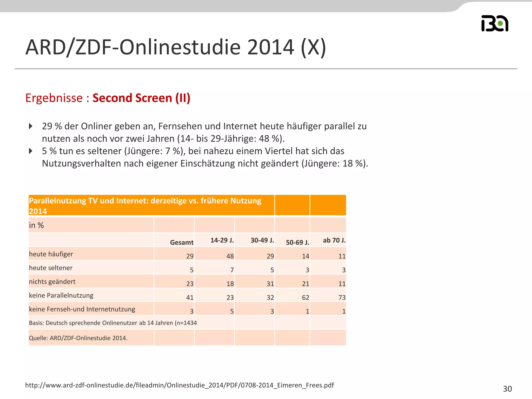The height and width of the screenshot is (399, 532).
Task: Select the 'keine Parallelnutzung' row label
Action: 61,295
